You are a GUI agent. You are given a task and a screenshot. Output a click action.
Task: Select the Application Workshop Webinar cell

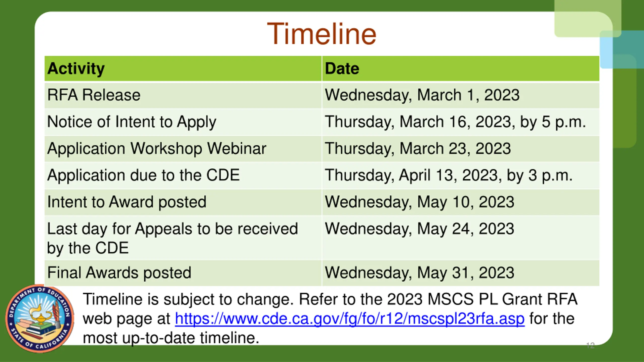coord(157,149)
